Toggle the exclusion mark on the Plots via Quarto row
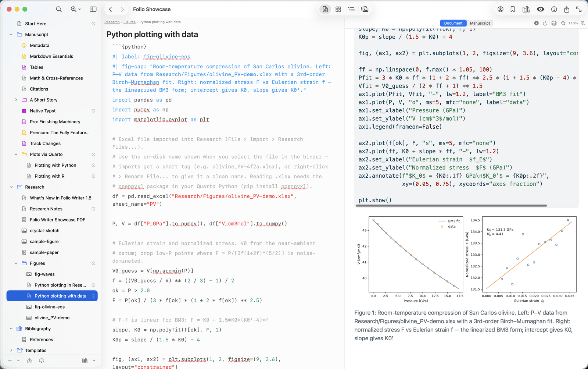Screen dimensions: 588x369 pos(93,155)
